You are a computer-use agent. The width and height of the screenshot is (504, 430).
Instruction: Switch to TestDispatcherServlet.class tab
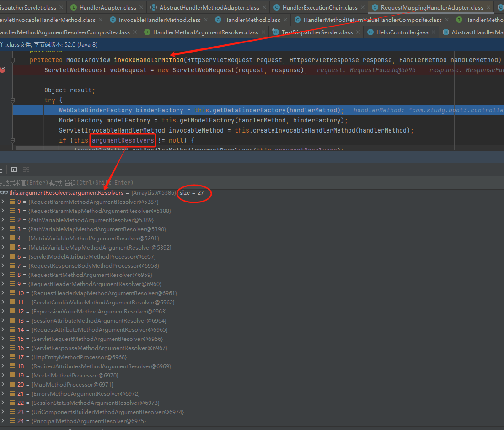(x=317, y=32)
